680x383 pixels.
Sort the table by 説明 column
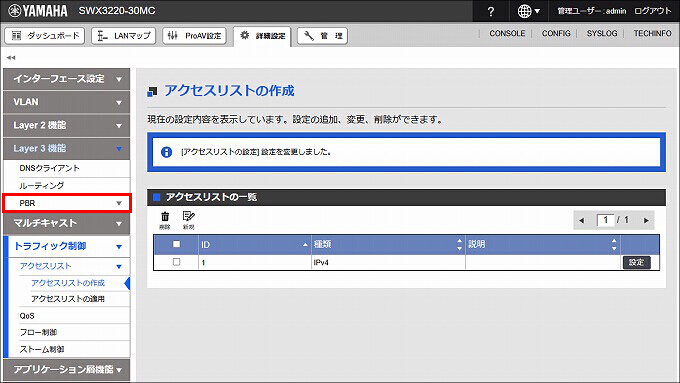click(x=543, y=245)
